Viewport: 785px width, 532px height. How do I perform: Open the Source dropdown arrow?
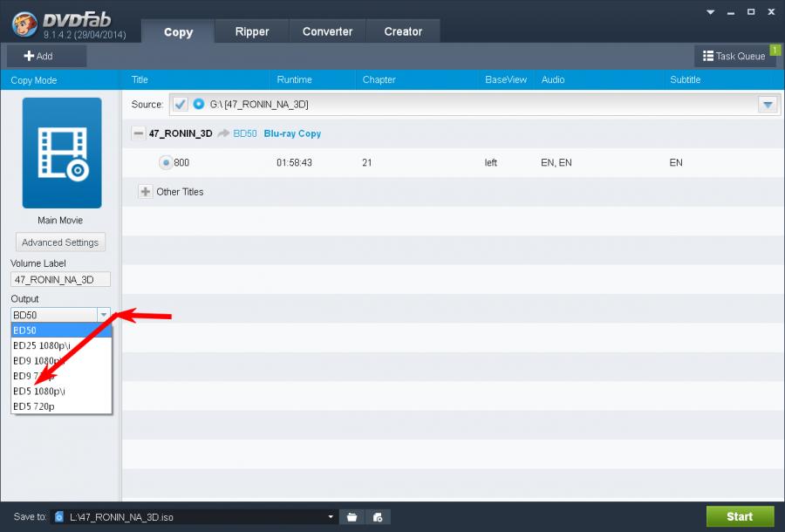click(768, 105)
